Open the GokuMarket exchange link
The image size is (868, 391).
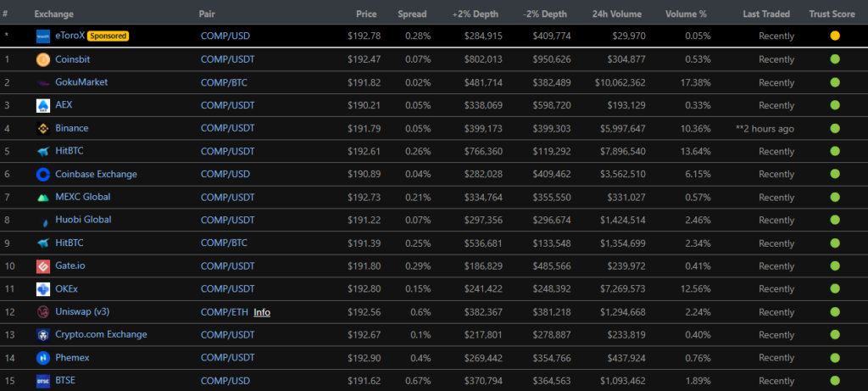81,82
